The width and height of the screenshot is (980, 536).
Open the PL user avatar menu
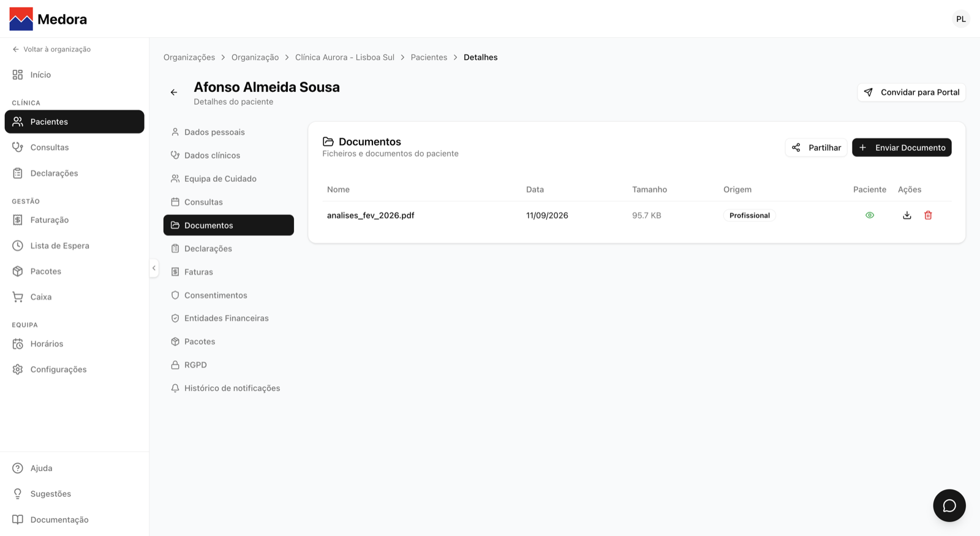(961, 19)
